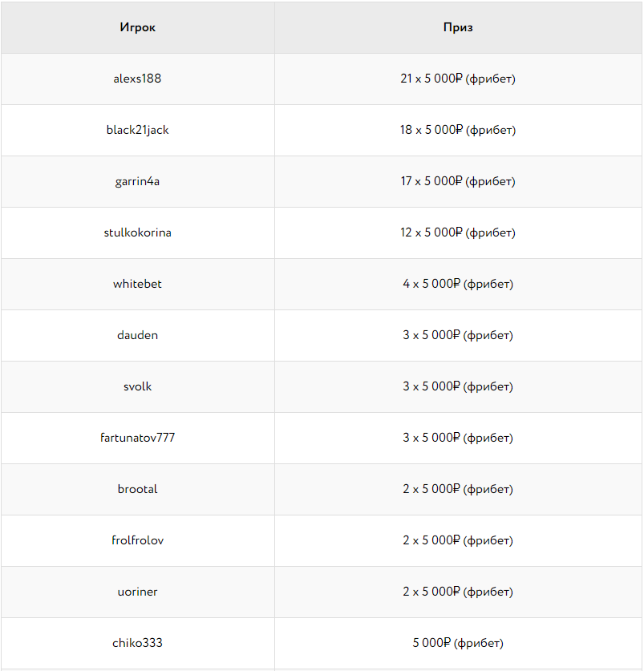Select the 12 x 5 000₽ prize
Image resolution: width=644 pixels, height=671 pixels.
coord(458,232)
